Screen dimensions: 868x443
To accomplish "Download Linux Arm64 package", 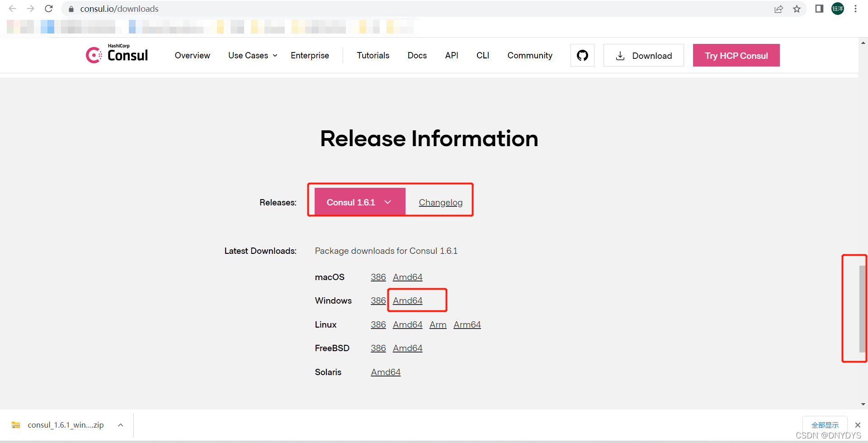I will [467, 324].
